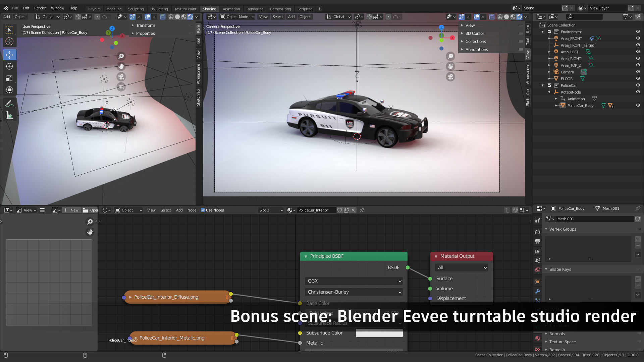Screen dimensions: 644x362
Task: Select the Cursor tool
Action: coord(9,41)
